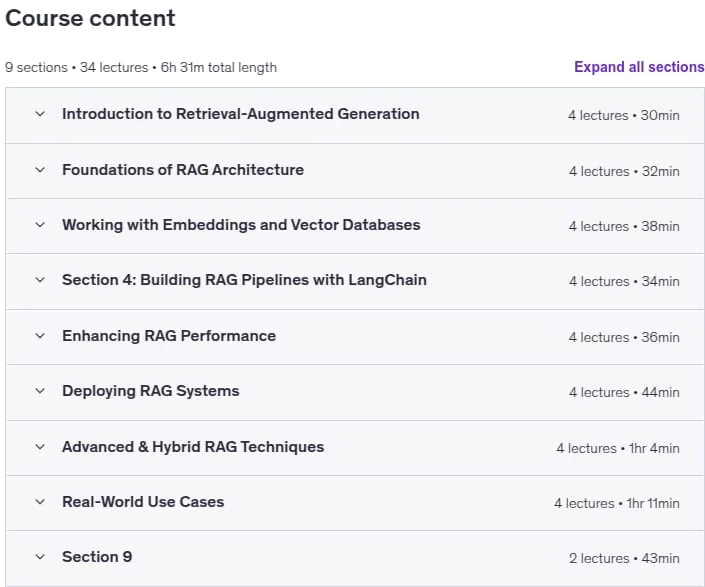Screen dimensions: 705x587
Task: Select Building RAG Pipelines with LangChain title
Action: (244, 280)
